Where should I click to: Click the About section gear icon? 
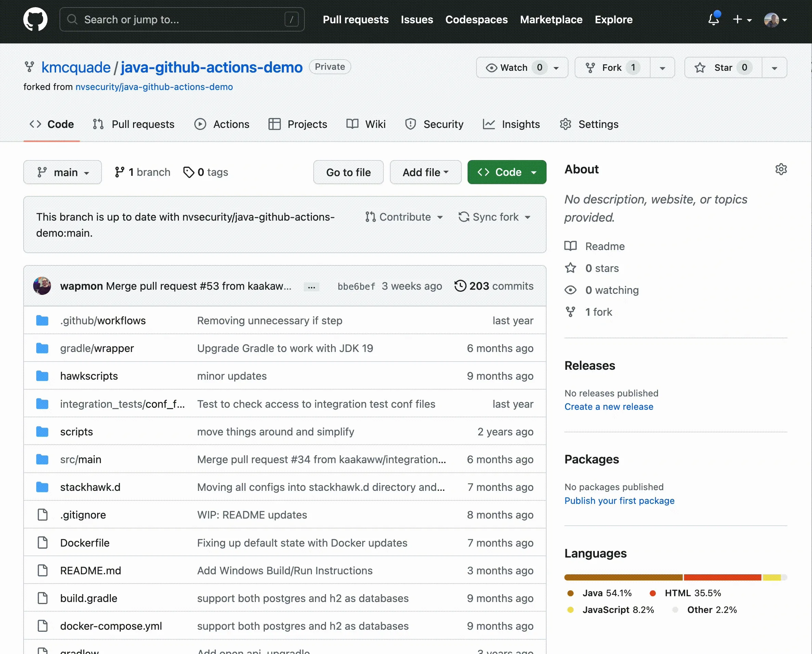click(781, 169)
